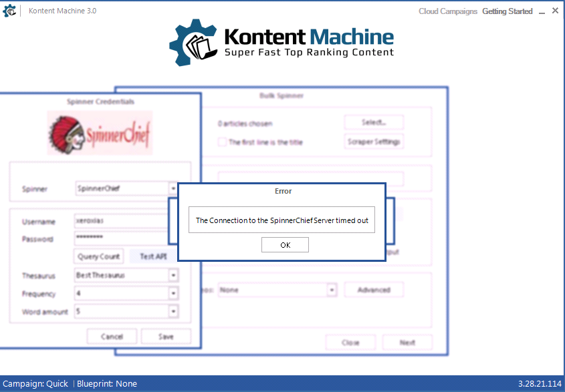Cancel the Spinner Credentials dialog

tap(112, 337)
